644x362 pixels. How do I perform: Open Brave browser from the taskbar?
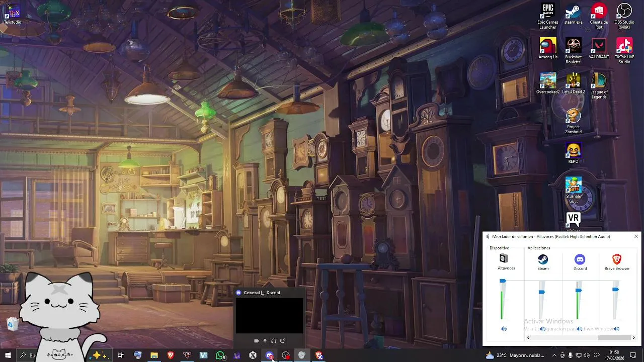pos(171,355)
